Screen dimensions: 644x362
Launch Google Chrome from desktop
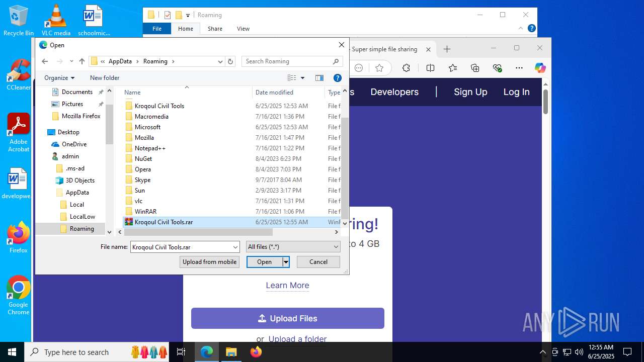tap(19, 296)
